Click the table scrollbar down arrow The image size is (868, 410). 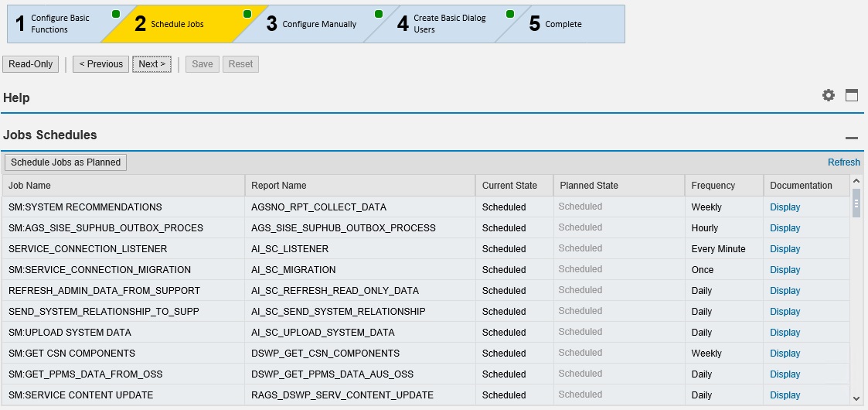click(856, 398)
